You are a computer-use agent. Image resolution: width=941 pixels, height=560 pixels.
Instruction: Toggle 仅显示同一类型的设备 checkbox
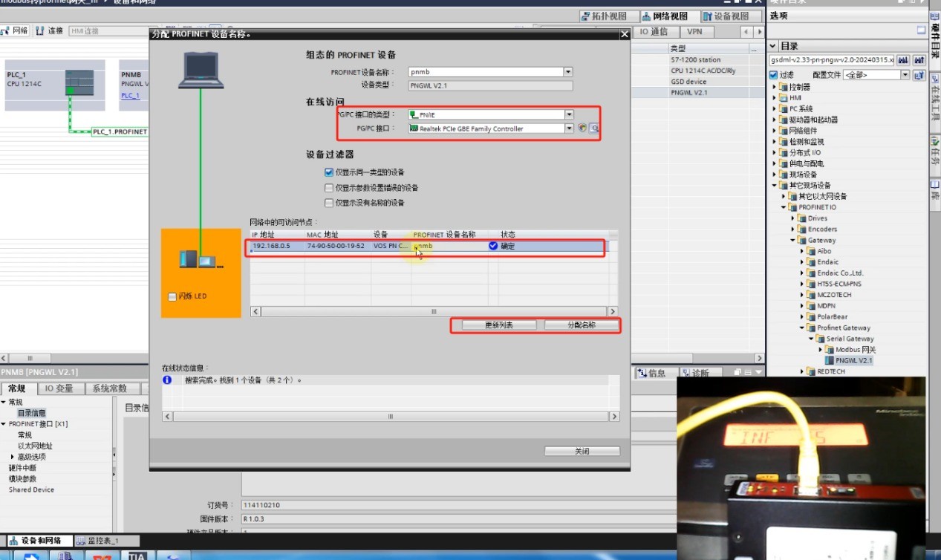[x=329, y=172]
